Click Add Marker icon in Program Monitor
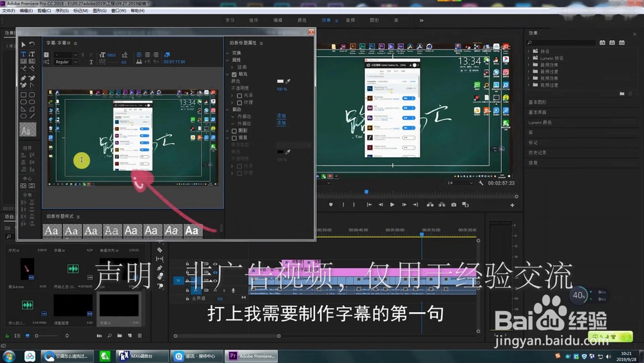Image resolution: width=644 pixels, height=363 pixels. pos(330,205)
